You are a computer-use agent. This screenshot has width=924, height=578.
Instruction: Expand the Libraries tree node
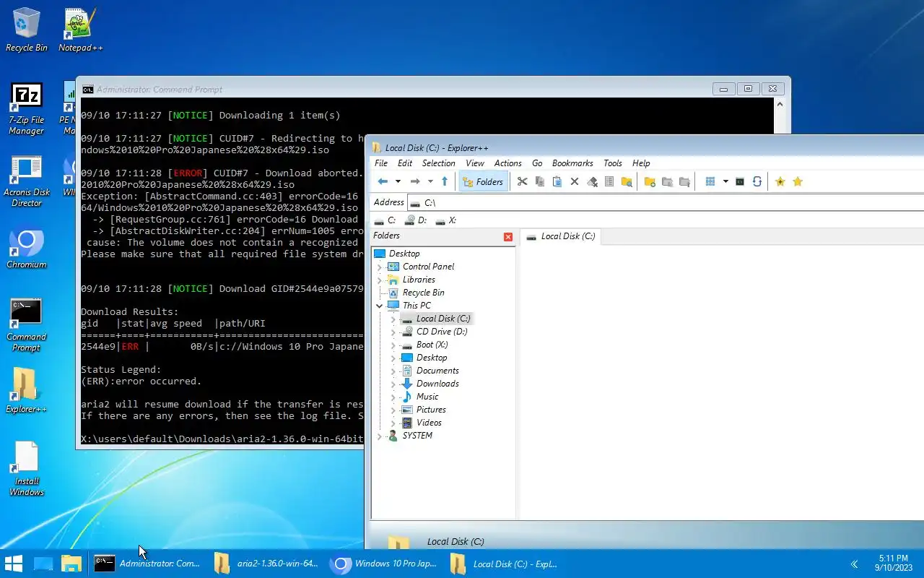click(x=380, y=280)
